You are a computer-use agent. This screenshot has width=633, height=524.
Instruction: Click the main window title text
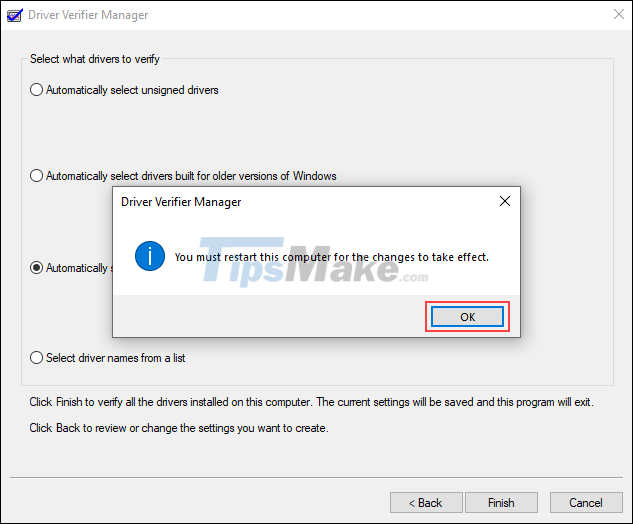[88, 15]
